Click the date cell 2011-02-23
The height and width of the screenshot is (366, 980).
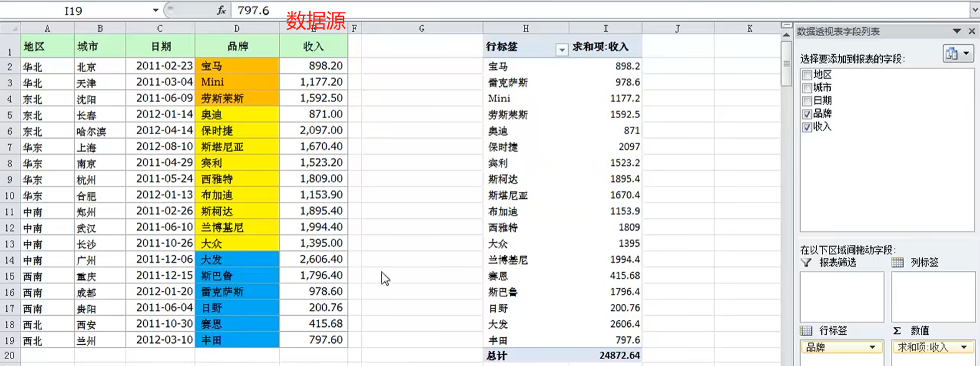pos(161,66)
